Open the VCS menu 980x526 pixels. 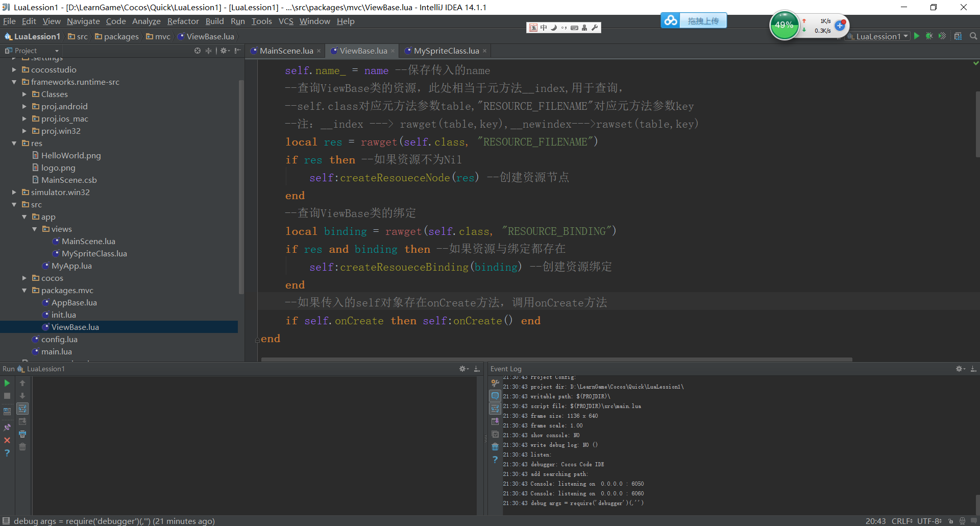click(286, 21)
